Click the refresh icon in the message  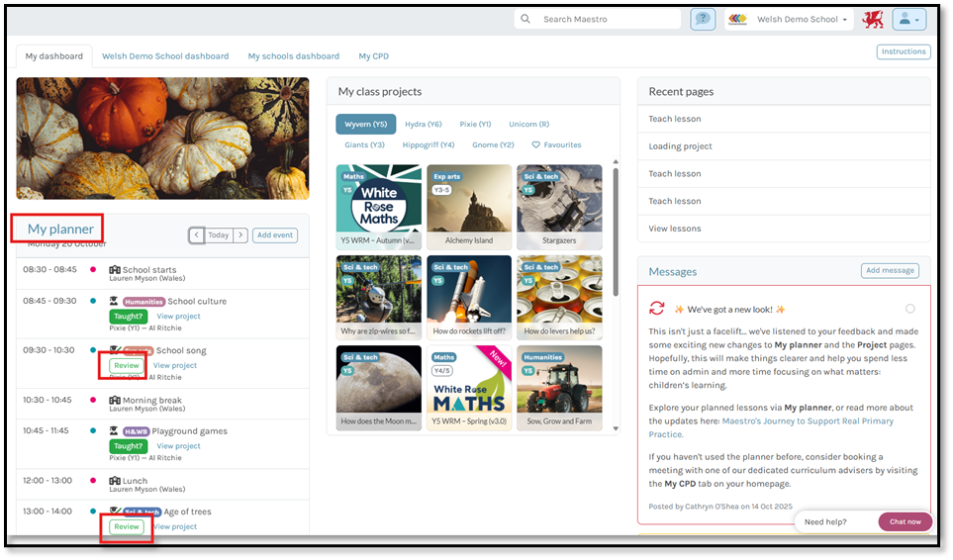[657, 309]
